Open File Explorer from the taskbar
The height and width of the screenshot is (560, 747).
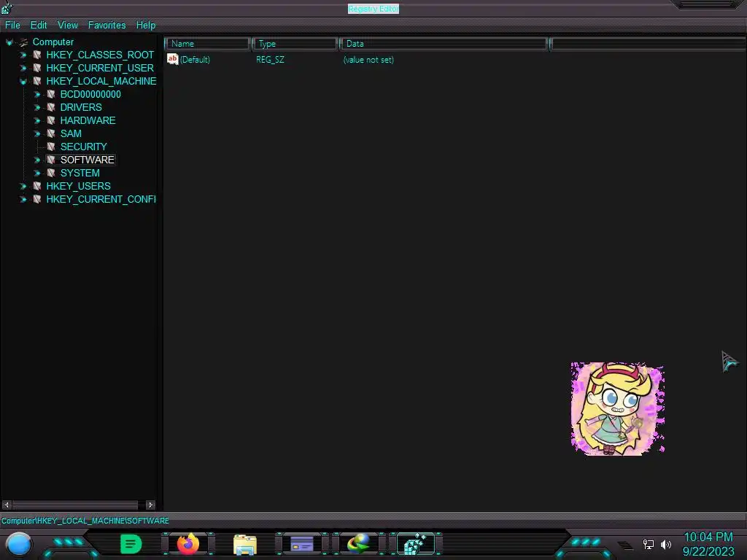[x=245, y=544]
